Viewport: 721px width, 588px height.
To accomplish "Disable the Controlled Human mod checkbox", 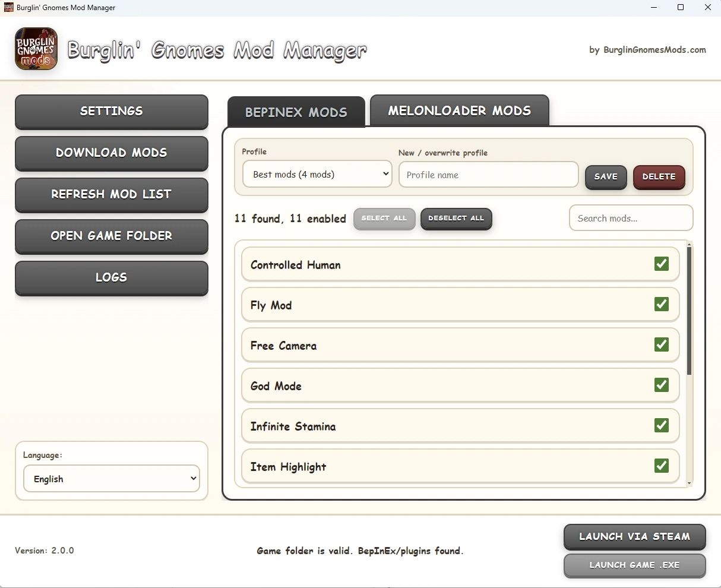I will click(662, 264).
